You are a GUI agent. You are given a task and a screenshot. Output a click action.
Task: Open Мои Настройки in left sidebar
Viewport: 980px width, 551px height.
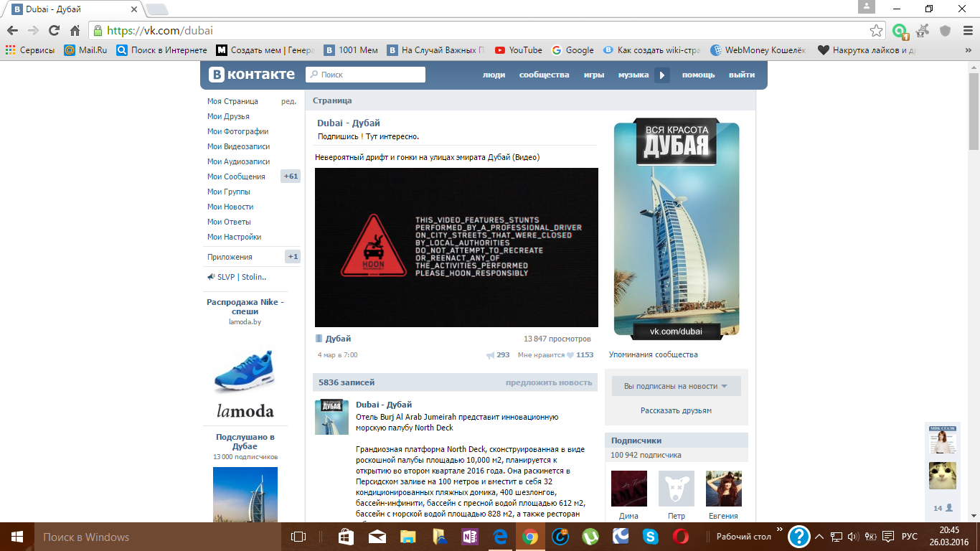(234, 237)
